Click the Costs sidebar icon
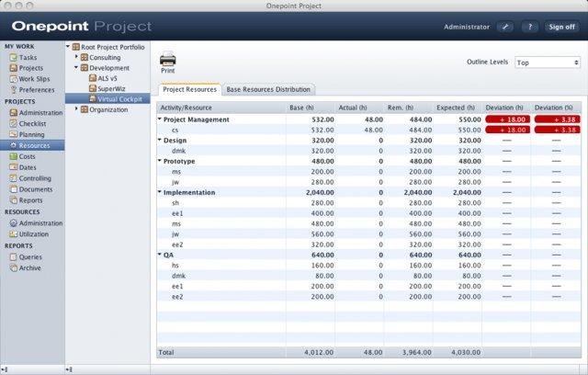Screen dimensions: 588x375 pyautogui.click(x=14, y=156)
